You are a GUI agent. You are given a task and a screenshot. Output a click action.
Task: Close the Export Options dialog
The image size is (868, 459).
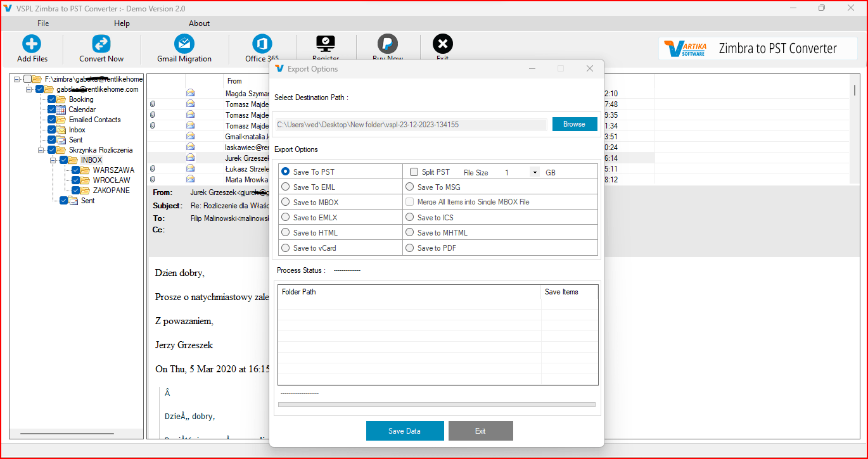click(590, 69)
